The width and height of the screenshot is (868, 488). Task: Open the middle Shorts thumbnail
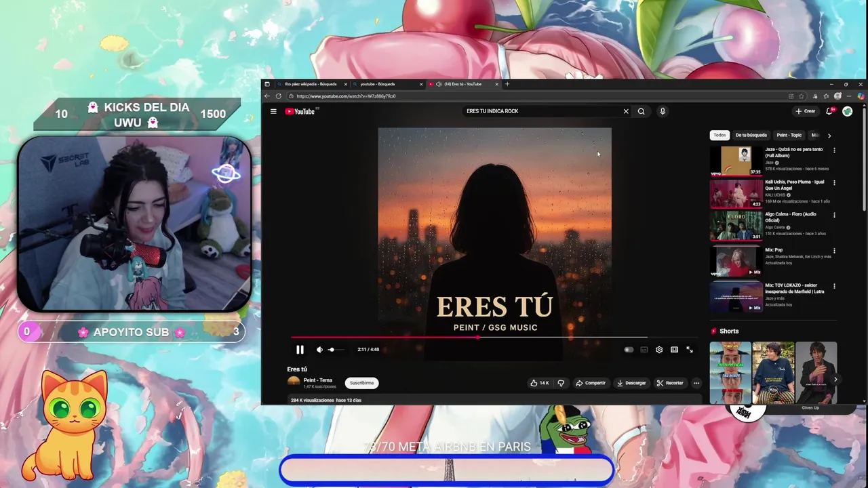[x=773, y=373]
